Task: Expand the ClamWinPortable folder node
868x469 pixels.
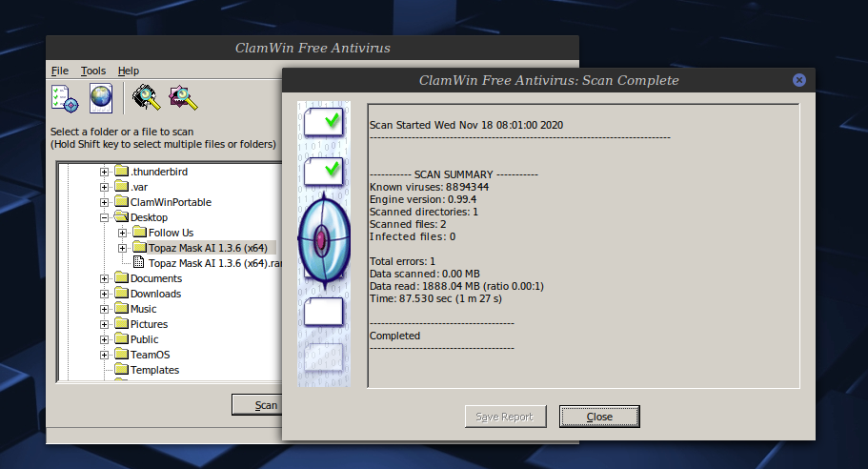Action: [x=104, y=203]
